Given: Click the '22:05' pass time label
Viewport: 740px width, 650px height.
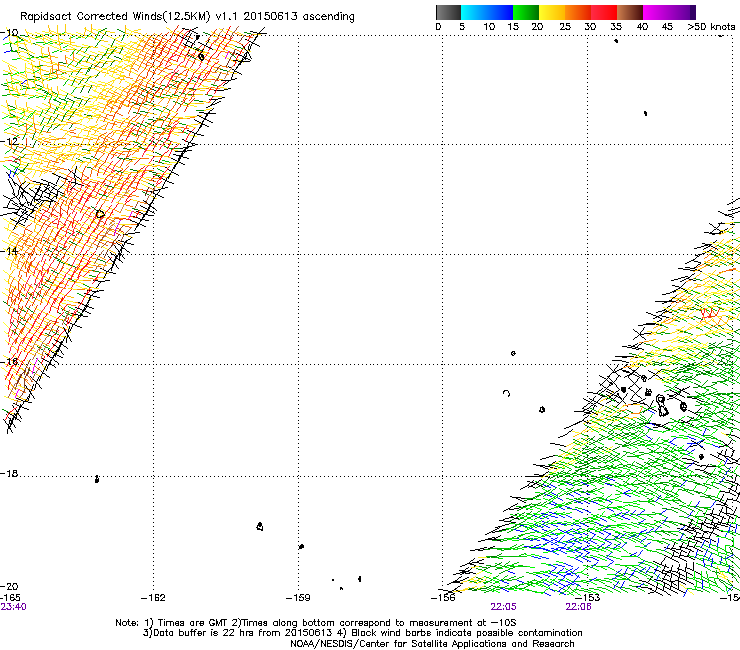Looking at the screenshot, I should coord(503,607).
